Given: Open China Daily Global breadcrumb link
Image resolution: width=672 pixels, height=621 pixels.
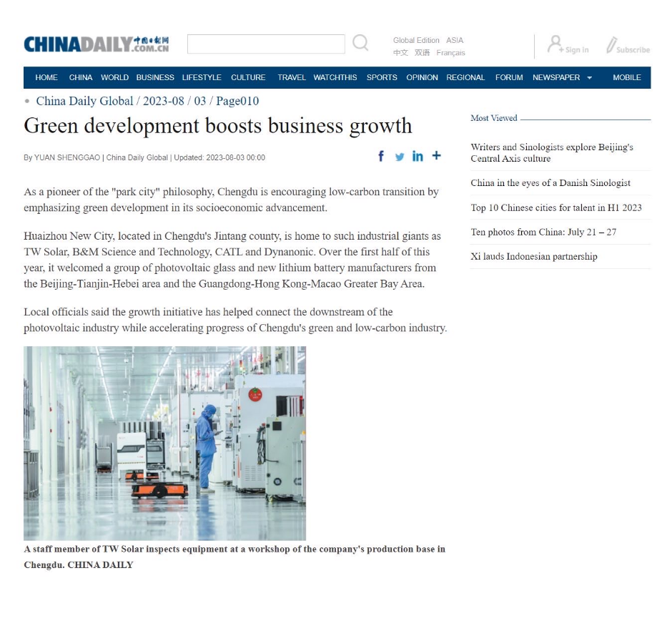Looking at the screenshot, I should [84, 101].
